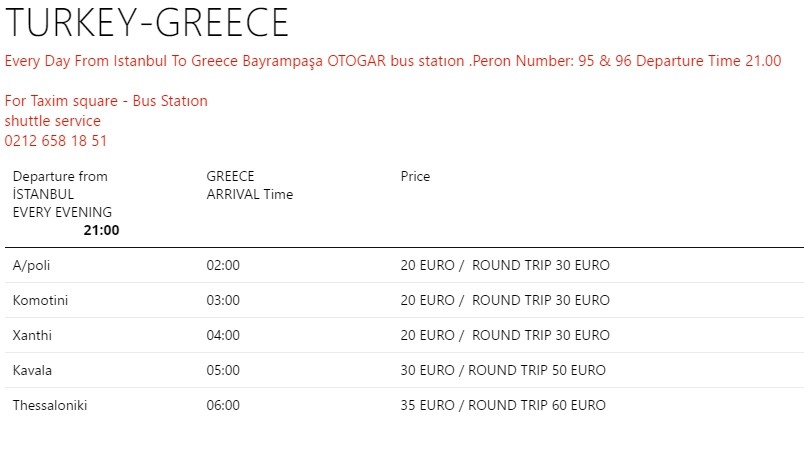Click the TURKEY-GREECE page heading

[x=147, y=24]
